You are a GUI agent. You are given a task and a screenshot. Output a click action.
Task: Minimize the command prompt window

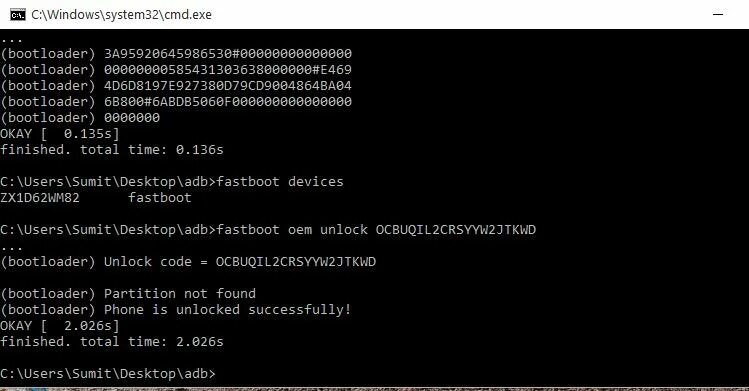click(x=717, y=14)
